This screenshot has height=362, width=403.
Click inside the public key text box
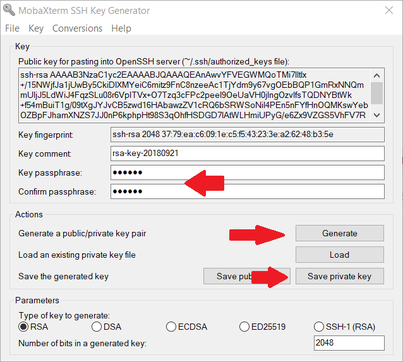click(195, 95)
